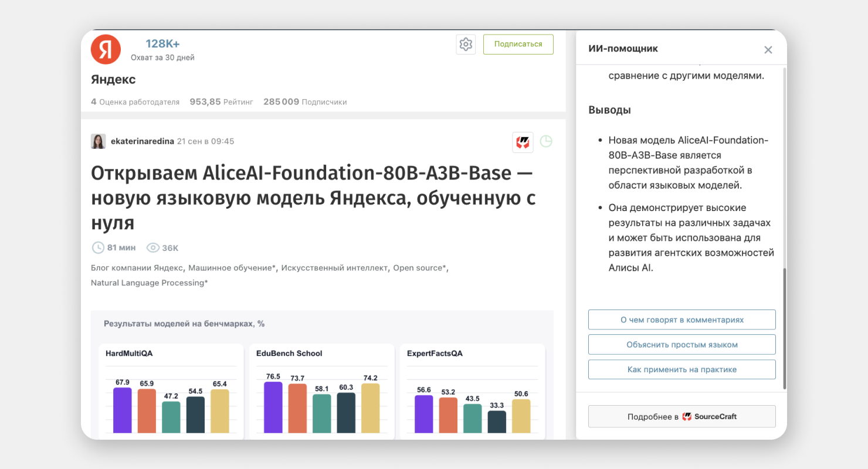868x469 pixels.
Task: Click О чем говорят в комментариях button
Action: pos(682,320)
